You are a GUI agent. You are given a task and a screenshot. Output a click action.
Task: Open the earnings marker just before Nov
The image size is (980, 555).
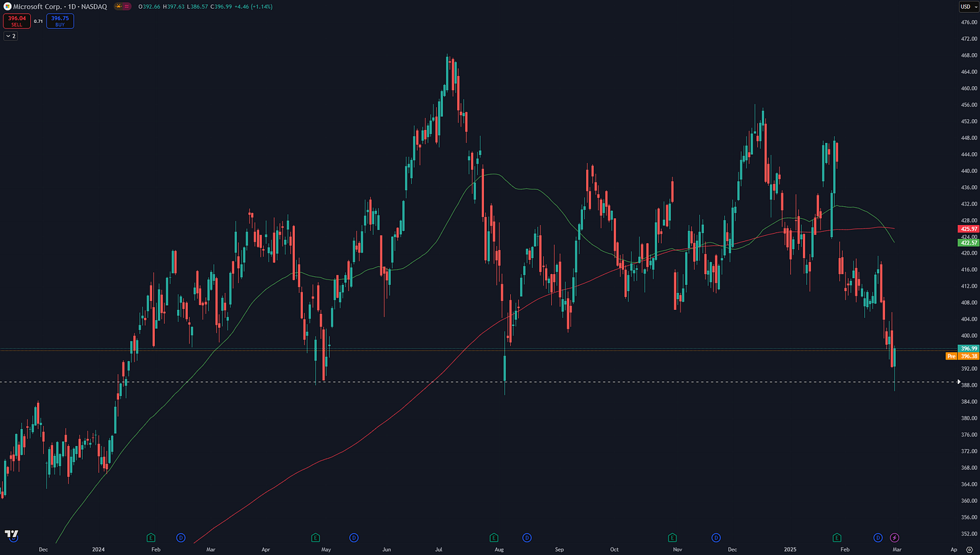coord(672,537)
